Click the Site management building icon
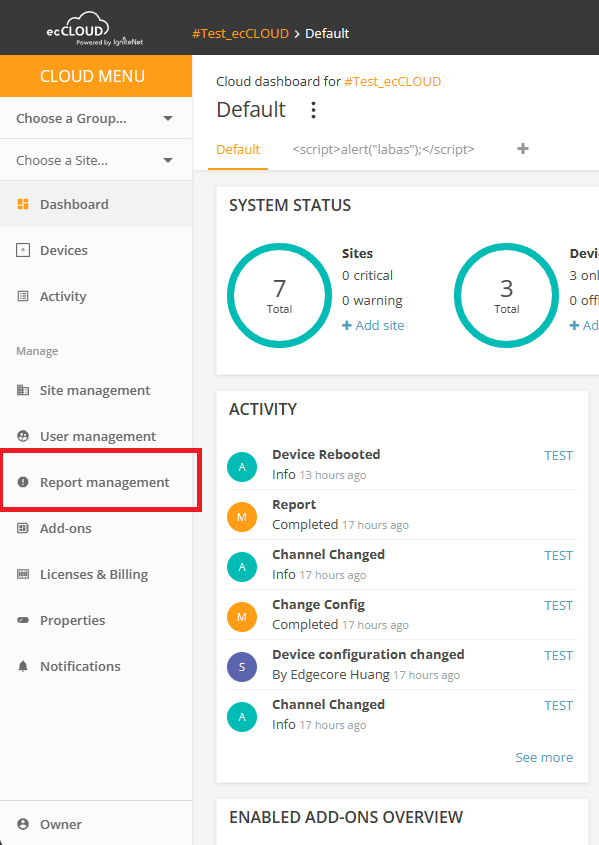The width and height of the screenshot is (599, 845). pyautogui.click(x=25, y=390)
